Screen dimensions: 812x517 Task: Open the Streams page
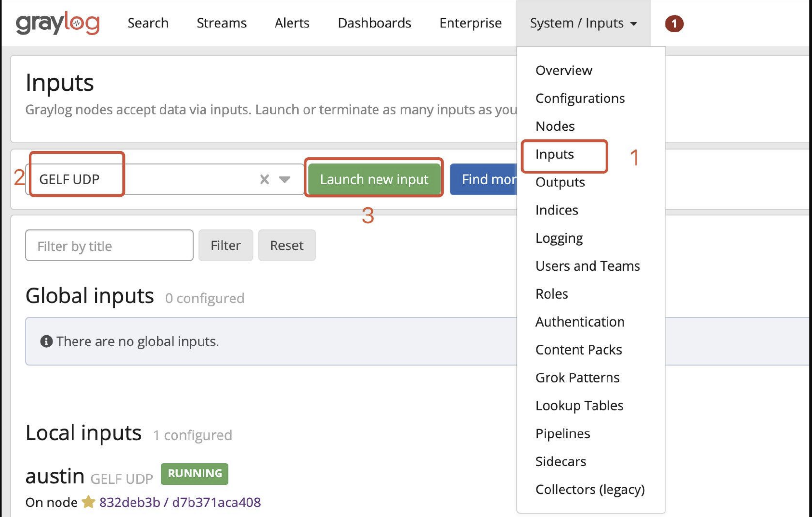pyautogui.click(x=222, y=23)
